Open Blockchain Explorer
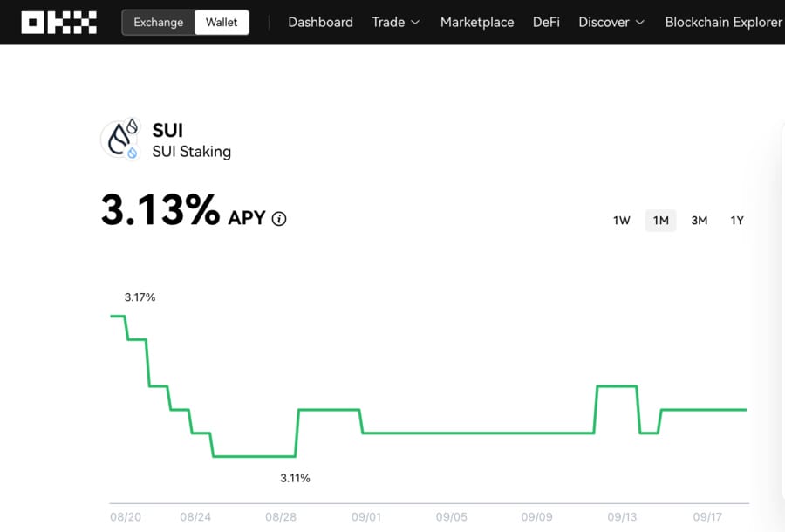This screenshot has width=785, height=532. (x=723, y=23)
